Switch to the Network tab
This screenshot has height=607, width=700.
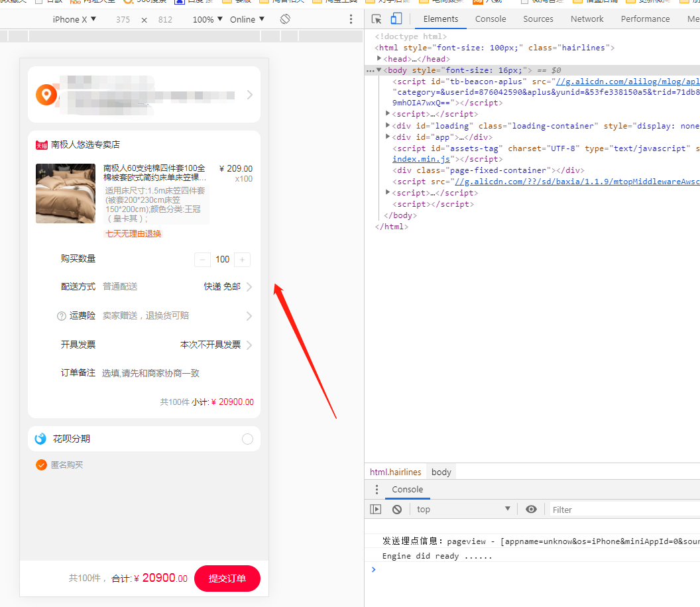[587, 19]
